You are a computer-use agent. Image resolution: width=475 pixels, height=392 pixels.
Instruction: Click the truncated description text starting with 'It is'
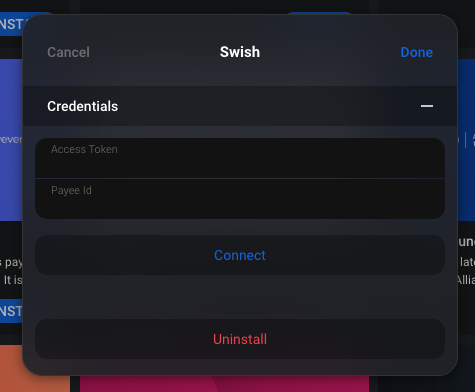tap(13, 280)
